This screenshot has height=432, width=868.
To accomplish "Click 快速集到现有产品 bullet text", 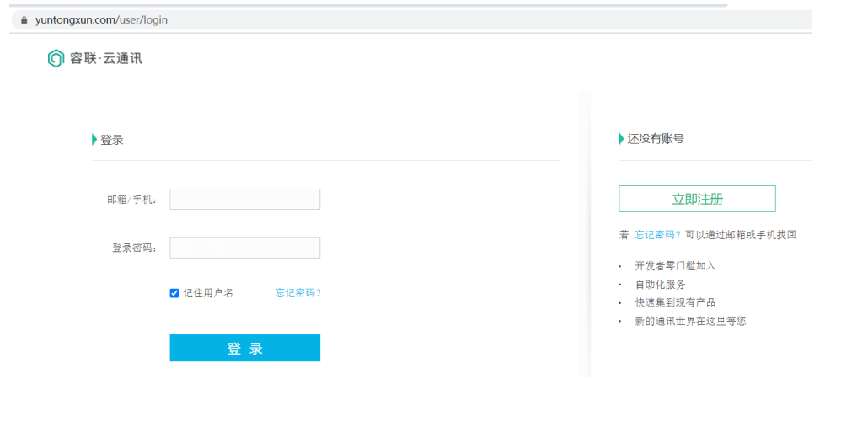I will (675, 302).
